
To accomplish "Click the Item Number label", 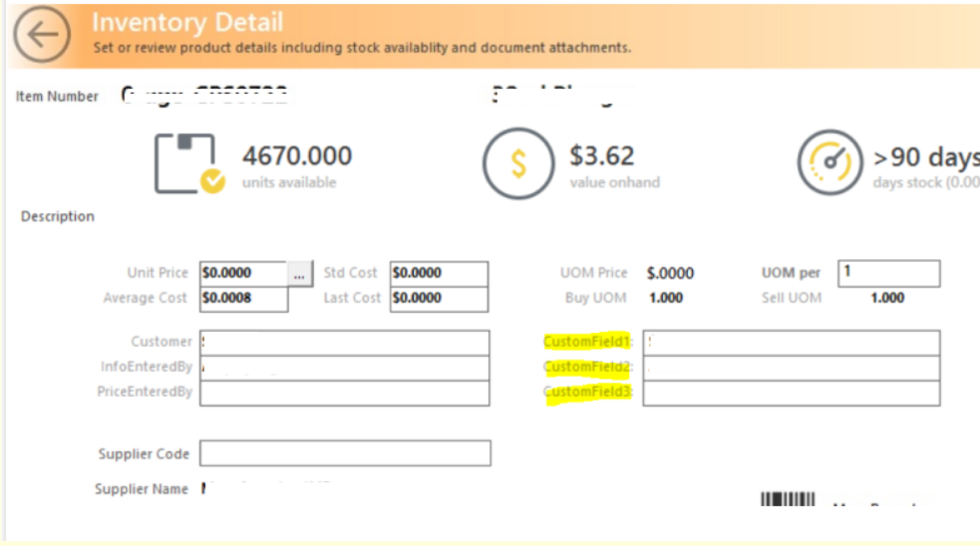I will (57, 97).
